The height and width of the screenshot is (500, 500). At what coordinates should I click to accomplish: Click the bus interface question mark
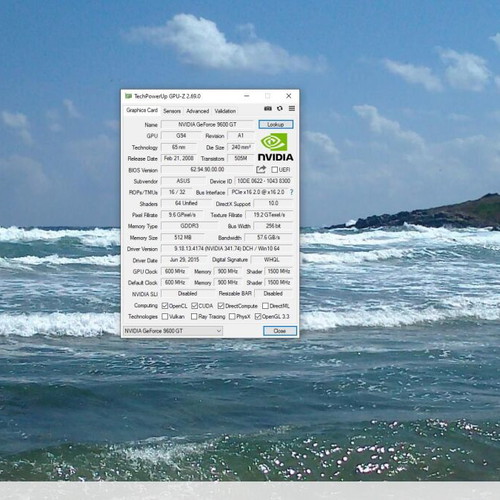click(x=292, y=192)
